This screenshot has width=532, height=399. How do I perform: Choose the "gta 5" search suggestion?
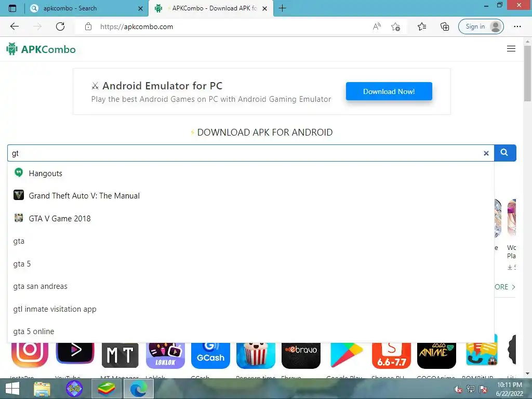[251, 263]
